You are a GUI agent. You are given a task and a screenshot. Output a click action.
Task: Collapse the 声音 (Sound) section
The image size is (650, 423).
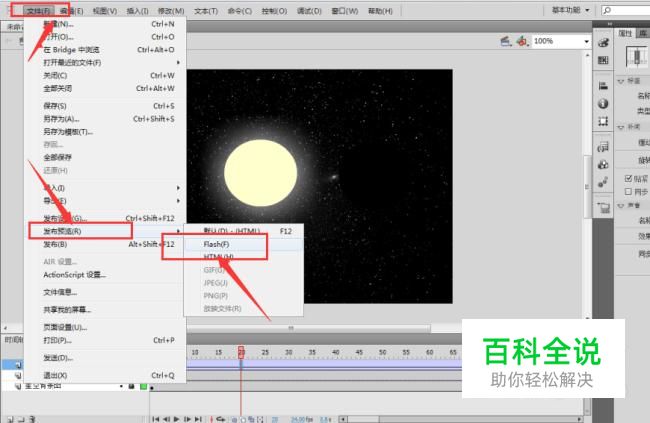coord(621,206)
